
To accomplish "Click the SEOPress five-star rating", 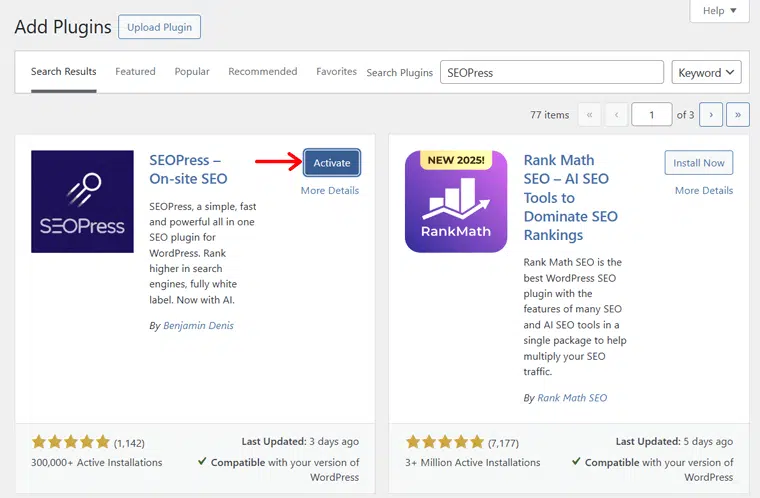I will (71, 442).
